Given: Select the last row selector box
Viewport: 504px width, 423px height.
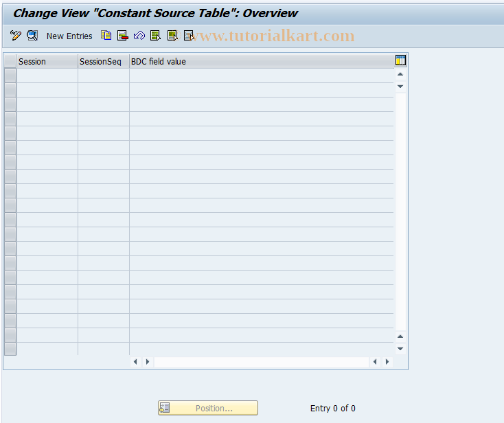Looking at the screenshot, I should tap(10, 349).
